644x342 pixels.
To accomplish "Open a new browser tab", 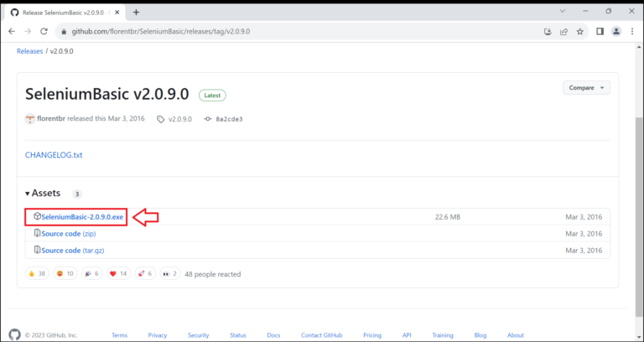I will [136, 12].
